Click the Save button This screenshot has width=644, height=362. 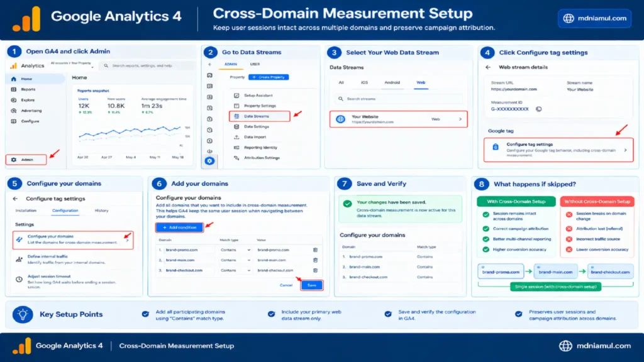point(312,285)
